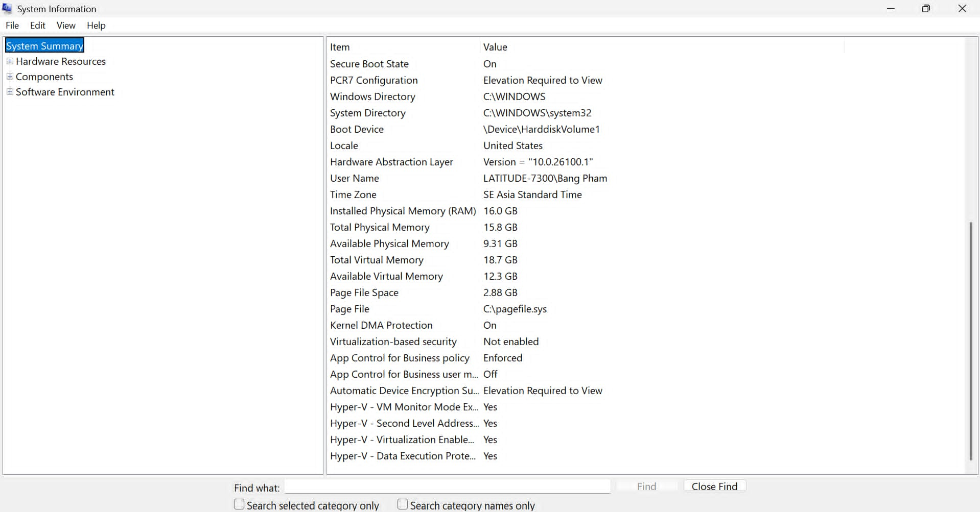Enable Search category names only checkbox
Image resolution: width=980 pixels, height=512 pixels.
tap(403, 505)
